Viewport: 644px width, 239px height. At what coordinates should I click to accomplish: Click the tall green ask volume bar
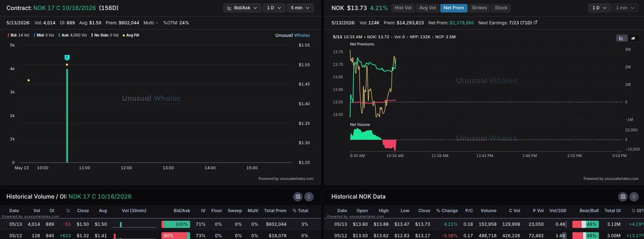coord(67,115)
